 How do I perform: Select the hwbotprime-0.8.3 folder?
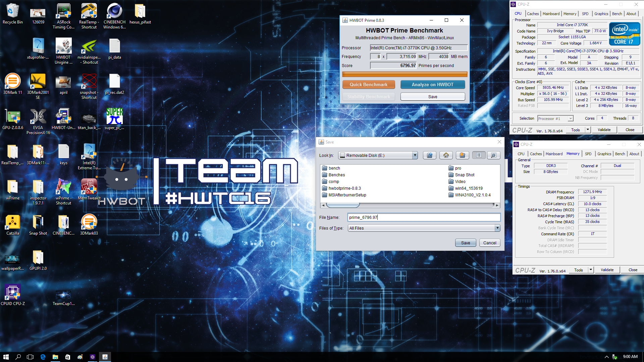click(341, 188)
